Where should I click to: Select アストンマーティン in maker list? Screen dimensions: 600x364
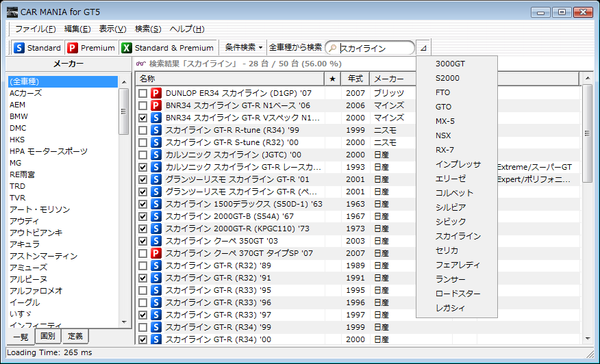(x=63, y=256)
